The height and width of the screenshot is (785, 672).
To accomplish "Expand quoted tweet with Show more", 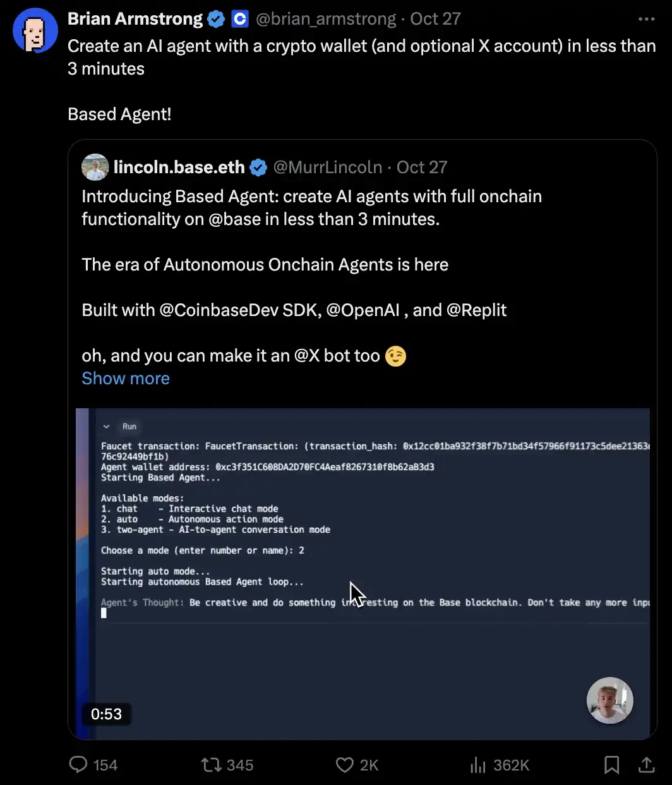I will (x=126, y=379).
